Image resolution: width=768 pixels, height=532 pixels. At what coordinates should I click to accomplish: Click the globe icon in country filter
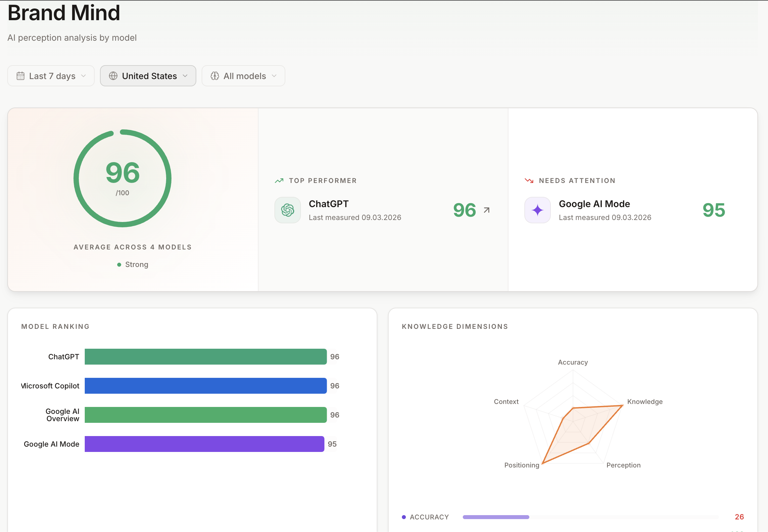click(113, 76)
